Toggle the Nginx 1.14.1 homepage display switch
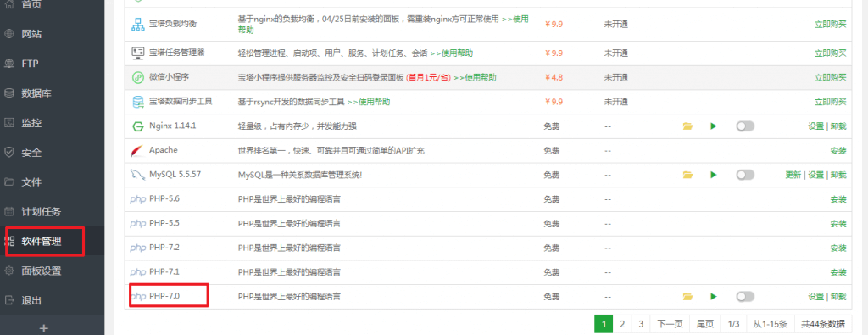 click(745, 126)
